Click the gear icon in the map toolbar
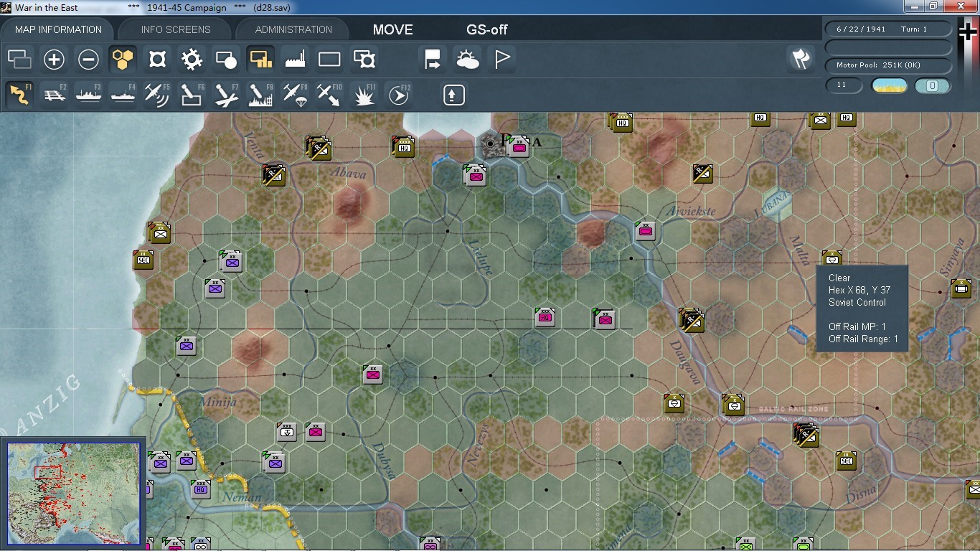The height and width of the screenshot is (551, 980). click(192, 60)
